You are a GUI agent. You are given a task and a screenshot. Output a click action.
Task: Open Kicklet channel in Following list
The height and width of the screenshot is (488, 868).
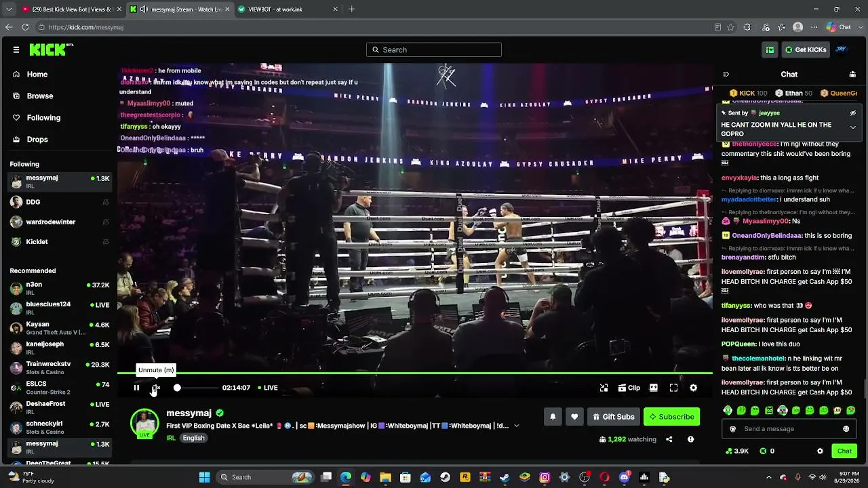click(x=60, y=241)
